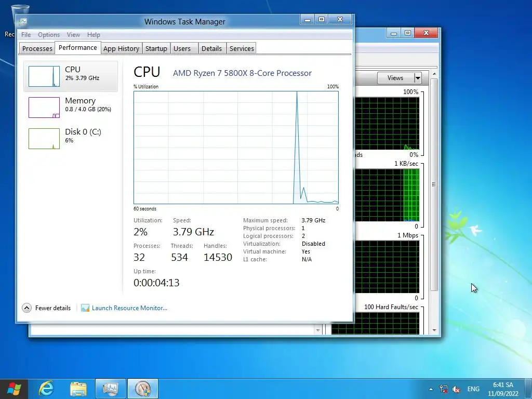Viewport: 532px width, 399px height.
Task: Click the 1 KB/sec disk graph in Resource Monitor
Action: coord(387,195)
